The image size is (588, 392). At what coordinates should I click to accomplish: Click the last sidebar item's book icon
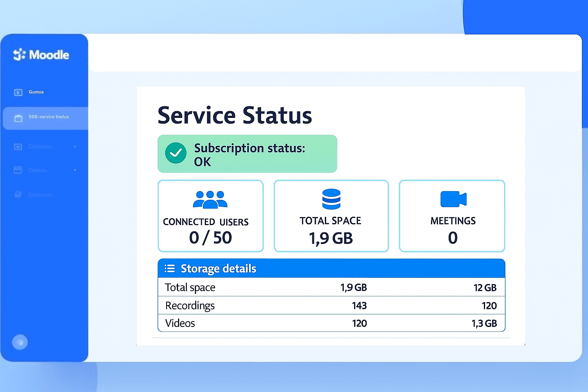pos(18,194)
